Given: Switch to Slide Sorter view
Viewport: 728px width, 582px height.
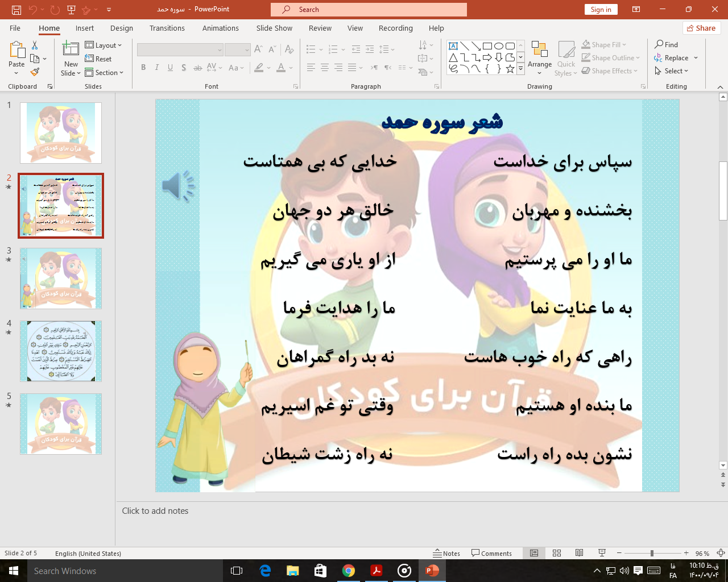Looking at the screenshot, I should pyautogui.click(x=557, y=553).
